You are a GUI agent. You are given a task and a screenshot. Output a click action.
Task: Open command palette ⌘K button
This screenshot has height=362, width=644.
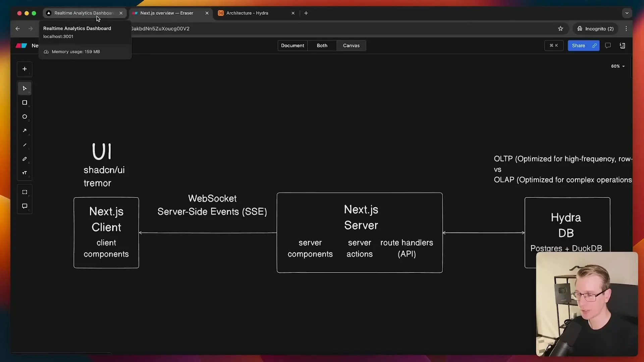pyautogui.click(x=554, y=46)
